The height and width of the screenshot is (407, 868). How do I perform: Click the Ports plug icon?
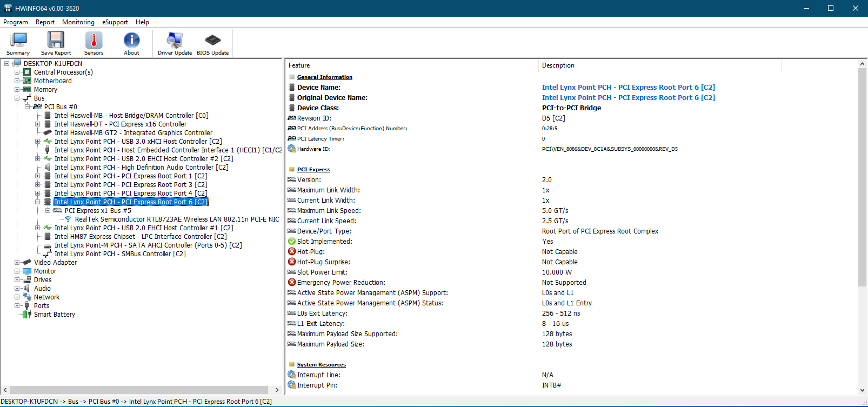[x=27, y=306]
